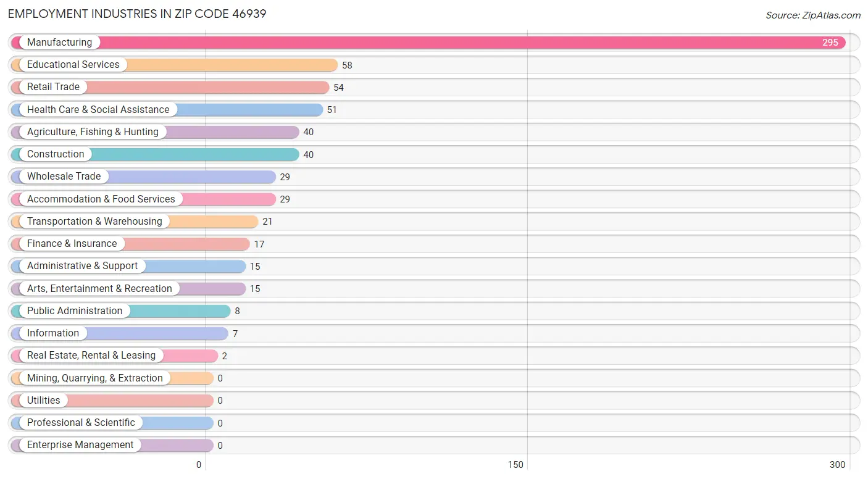This screenshot has height=479, width=868.
Task: Click the 0 value beside Enterprise Management
Action: (x=220, y=446)
